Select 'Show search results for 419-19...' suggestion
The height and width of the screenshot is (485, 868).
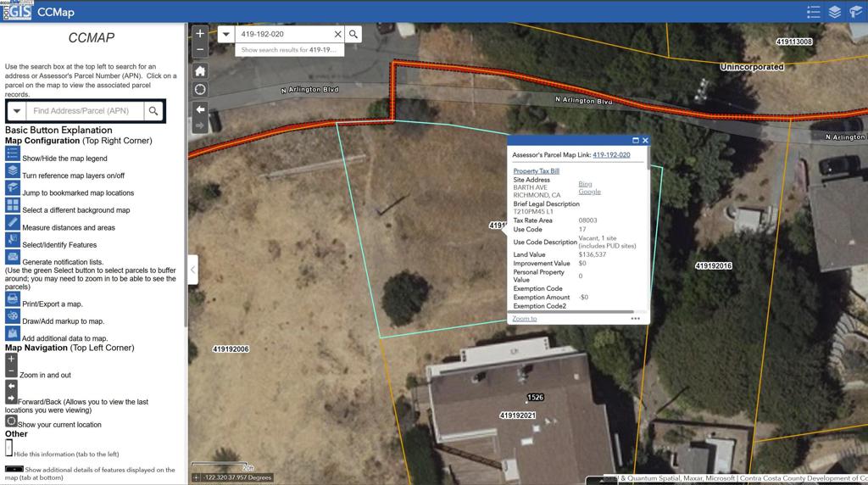[289, 50]
